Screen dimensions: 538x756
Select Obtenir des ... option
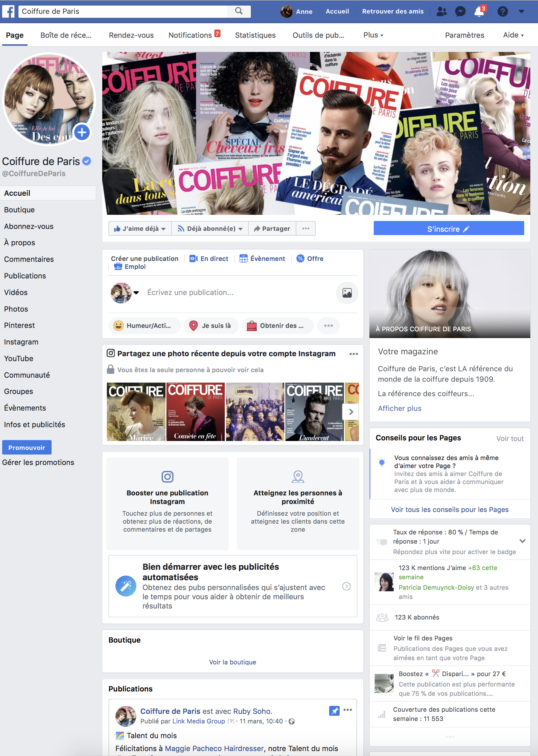(x=278, y=326)
